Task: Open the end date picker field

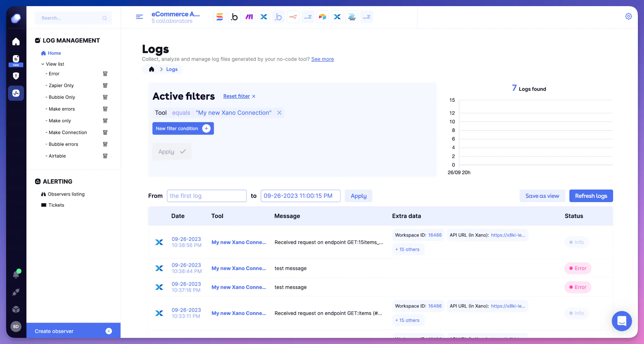Action: coord(300,196)
